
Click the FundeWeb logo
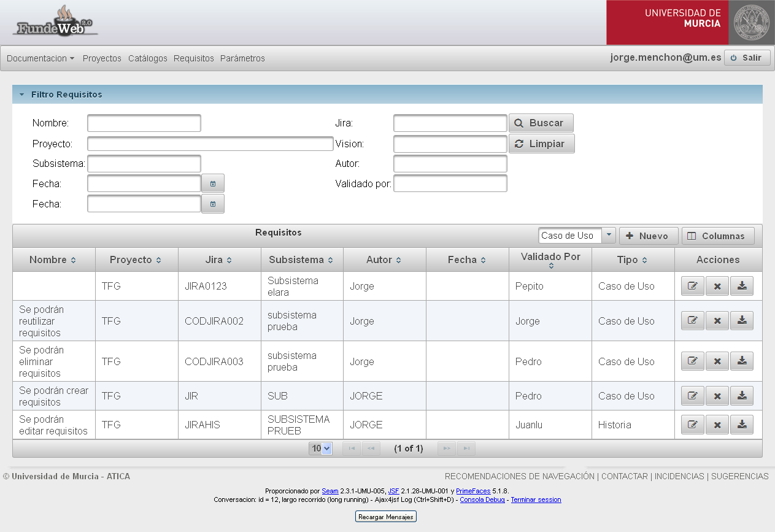[x=55, y=21]
